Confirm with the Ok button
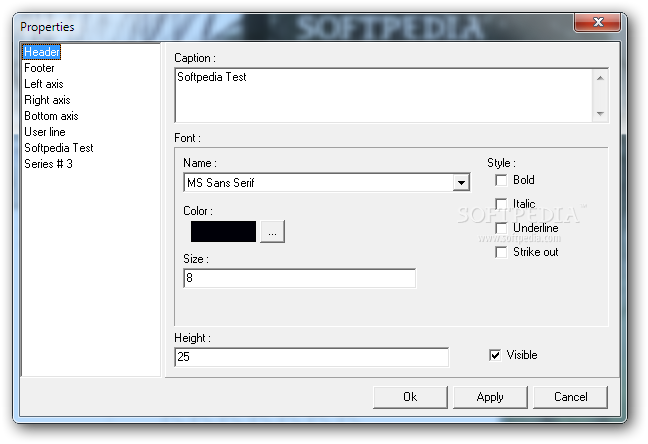The width and height of the screenshot is (648, 444). click(x=410, y=397)
